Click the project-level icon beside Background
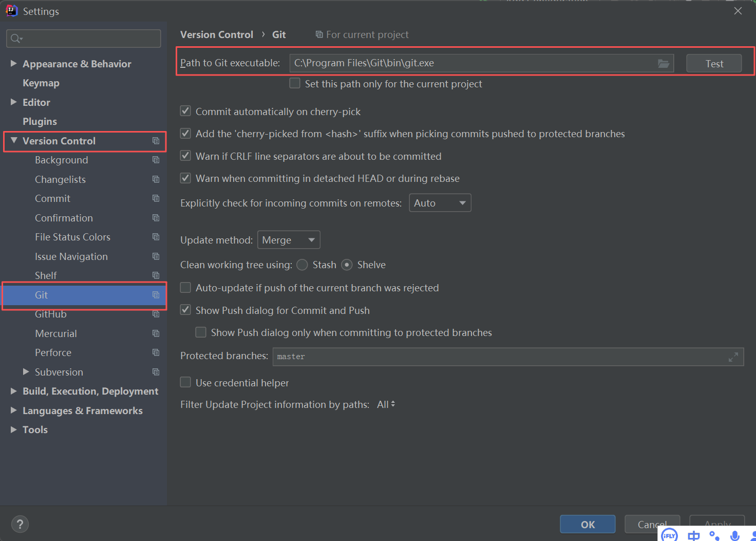Image resolution: width=756 pixels, height=541 pixels. click(156, 160)
